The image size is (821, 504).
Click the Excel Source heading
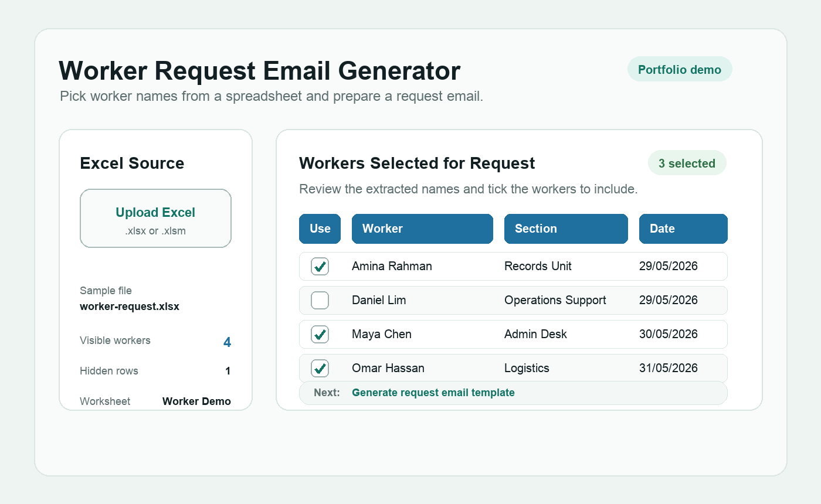coord(132,163)
